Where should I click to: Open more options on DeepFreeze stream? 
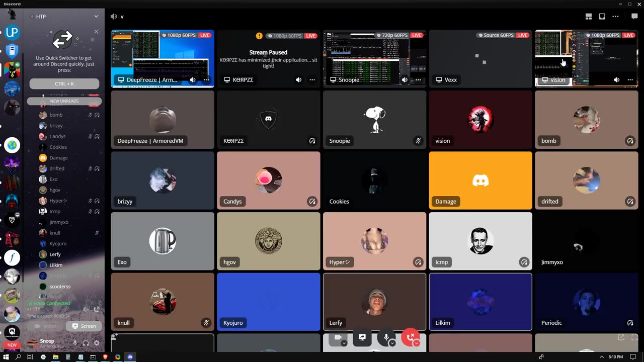coord(206,80)
